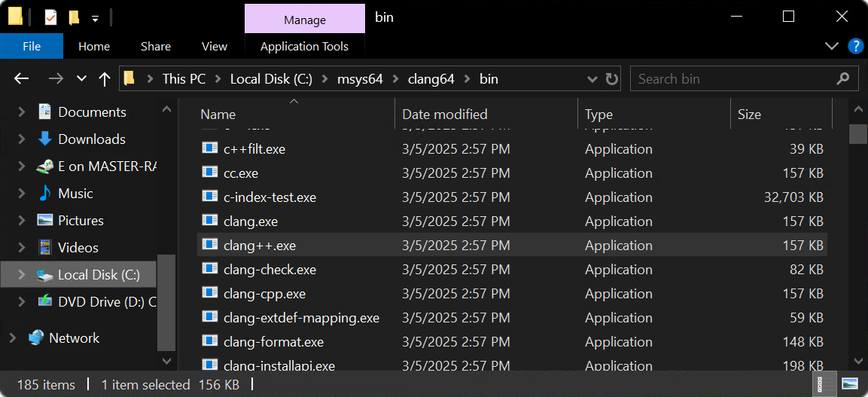
Task: Select the clang-installapi.exe file name
Action: (x=279, y=365)
